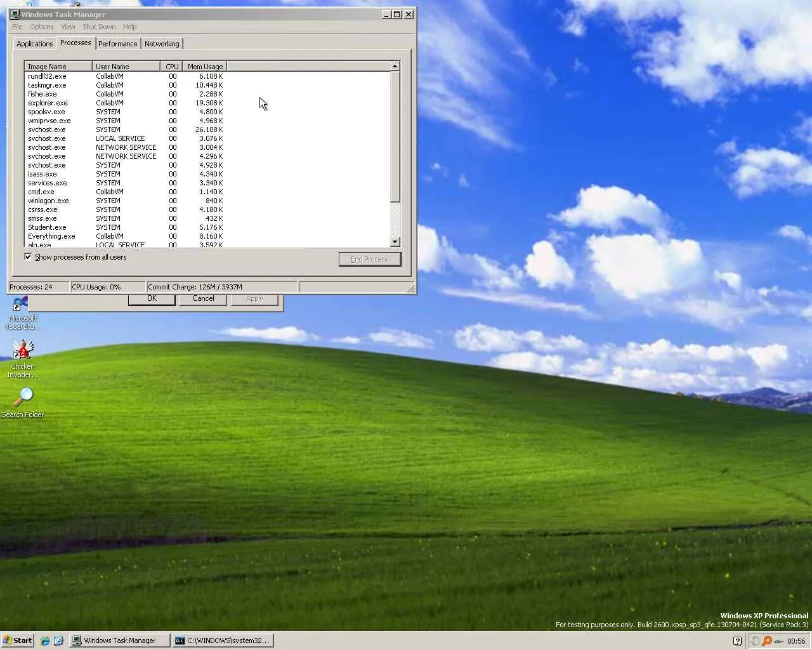This screenshot has width=812, height=650.
Task: Switch to the Performance tab
Action: [117, 44]
